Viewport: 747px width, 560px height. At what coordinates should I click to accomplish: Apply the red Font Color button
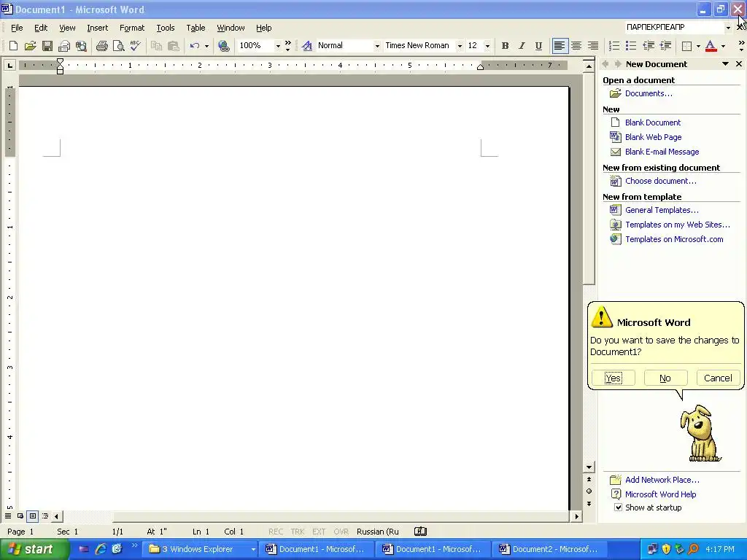click(x=711, y=46)
